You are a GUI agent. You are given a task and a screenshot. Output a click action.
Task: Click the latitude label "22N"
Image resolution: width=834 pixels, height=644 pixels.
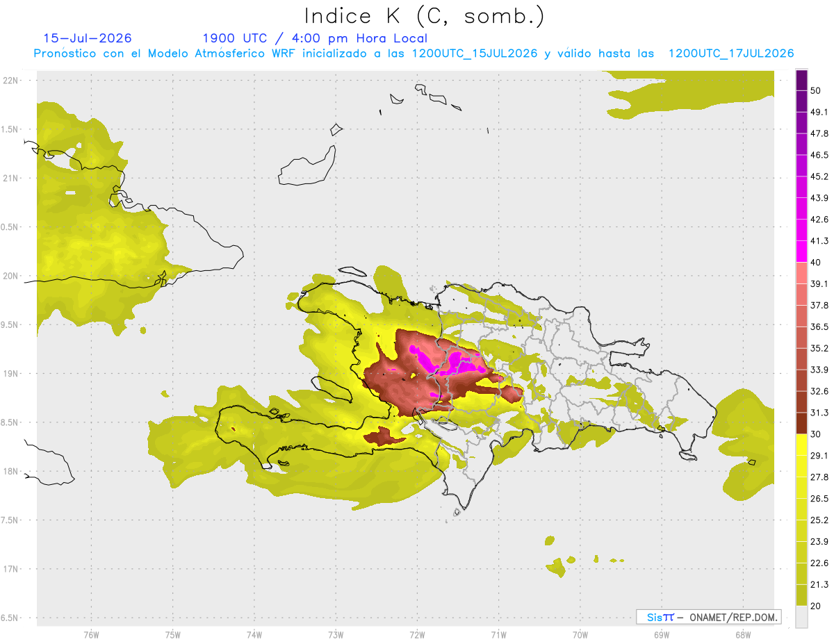point(10,81)
